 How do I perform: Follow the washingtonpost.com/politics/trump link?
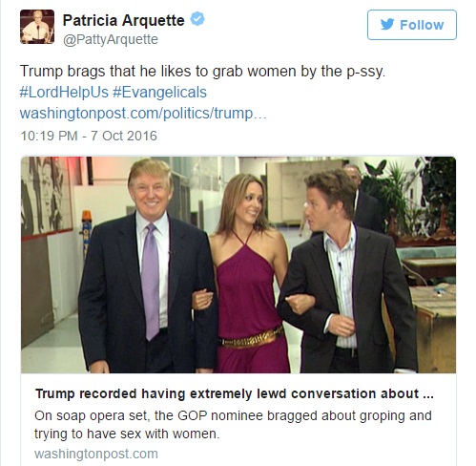point(143,114)
